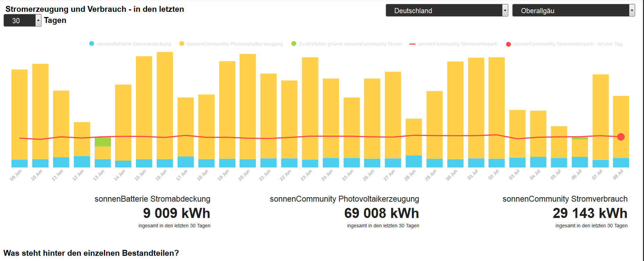Click the 01 Jul axis label

coord(473,175)
